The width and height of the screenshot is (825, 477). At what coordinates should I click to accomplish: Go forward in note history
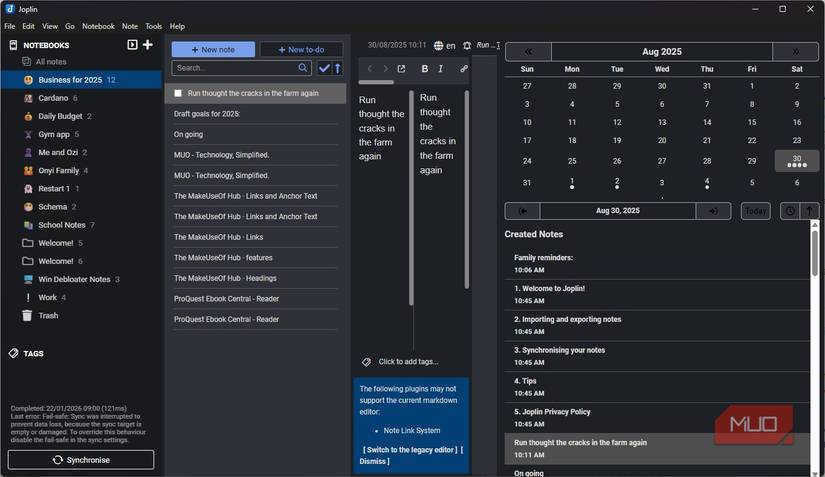click(385, 69)
